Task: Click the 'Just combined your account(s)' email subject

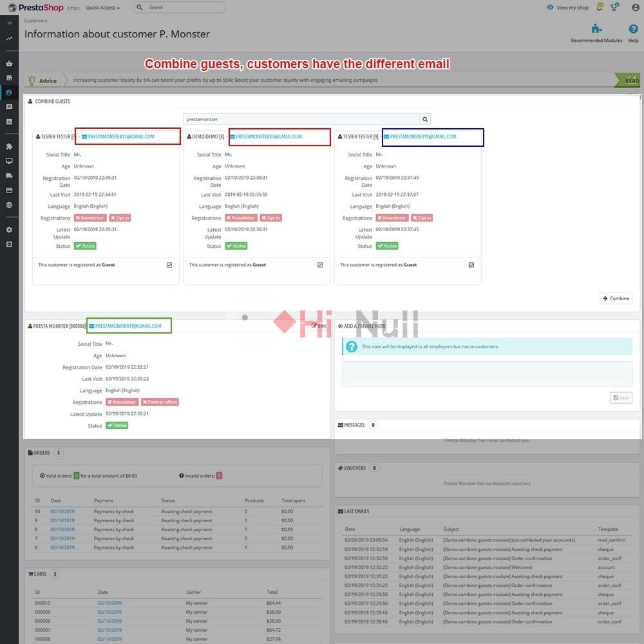Action: pos(509,540)
